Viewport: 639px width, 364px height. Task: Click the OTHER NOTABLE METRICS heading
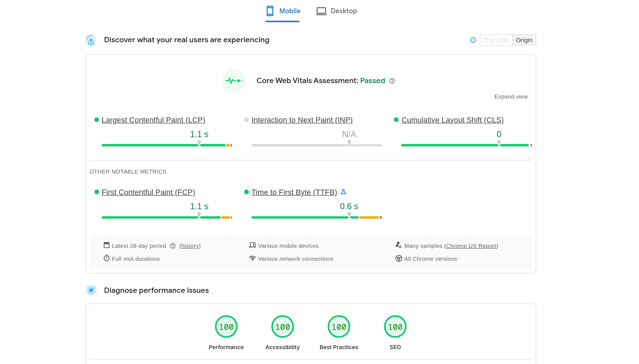click(x=128, y=172)
